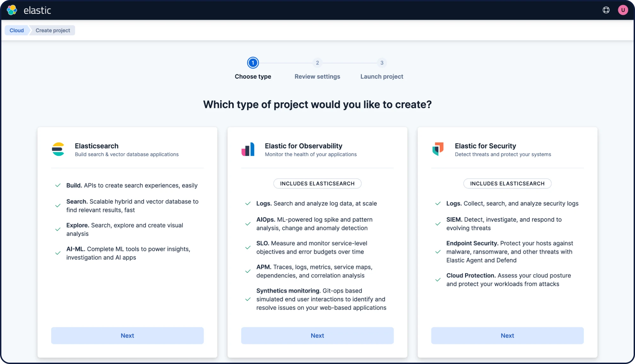Click 'Synthetics monitoring. Git-ops based' text

tap(321, 299)
